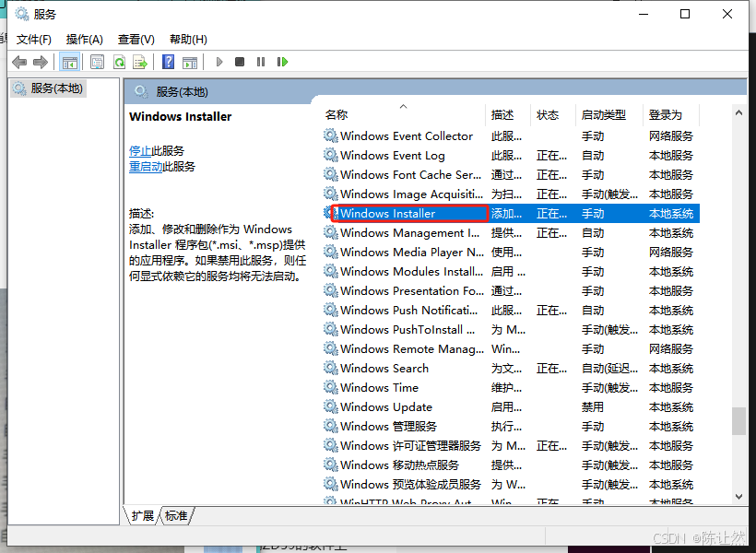Screen dimensions: 756x553
Task: Sort by the 登录为 column header
Action: coord(671,114)
